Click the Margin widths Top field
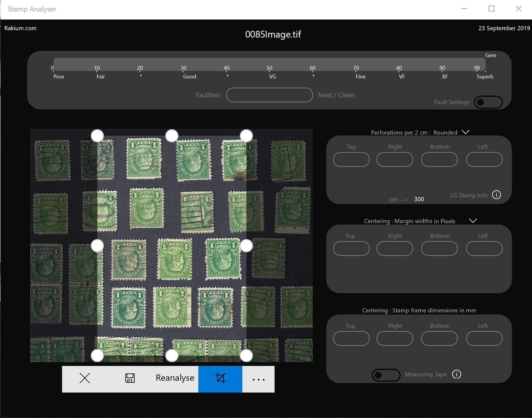The height and width of the screenshot is (418, 532). tap(351, 248)
